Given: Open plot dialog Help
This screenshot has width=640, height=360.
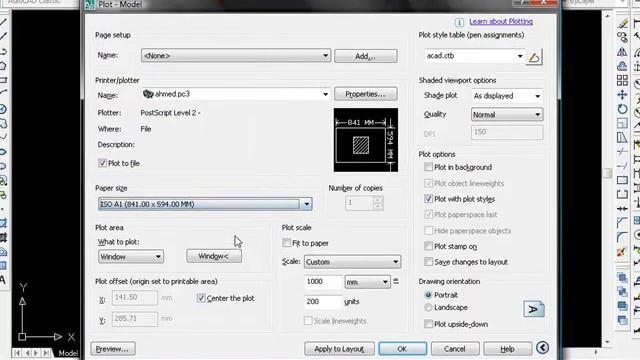Looking at the screenshot, I should [507, 349].
